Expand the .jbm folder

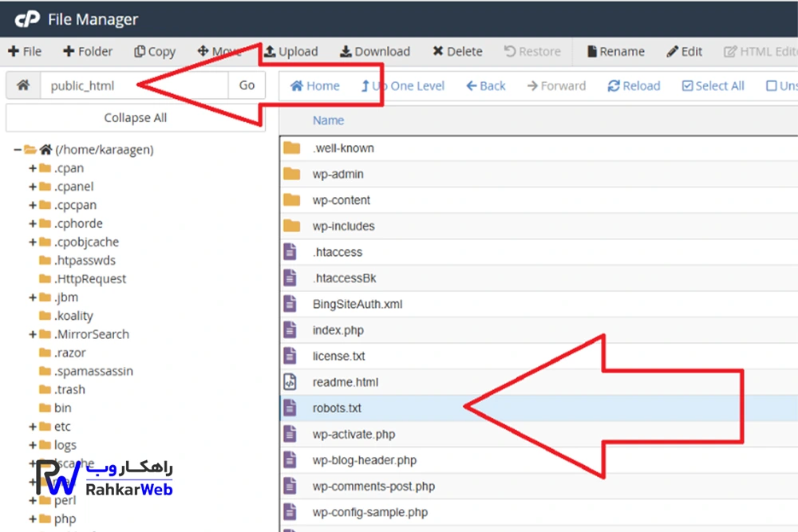(33, 298)
